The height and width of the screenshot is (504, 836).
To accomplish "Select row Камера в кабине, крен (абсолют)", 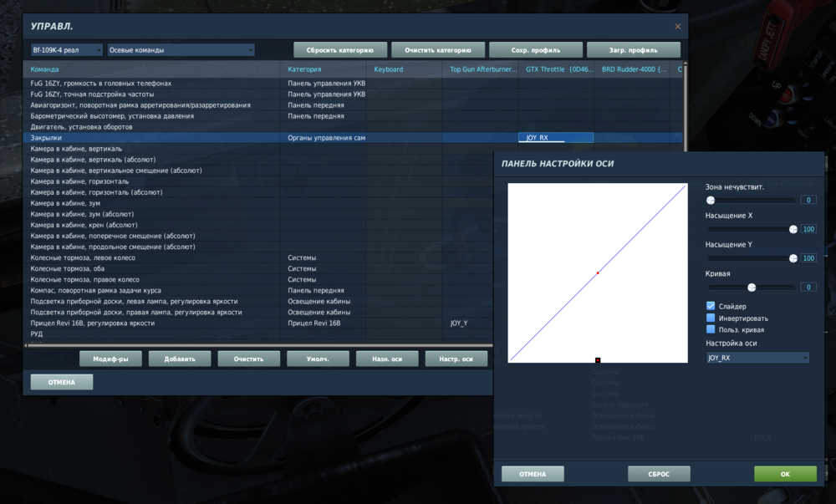I will click(x=258, y=225).
